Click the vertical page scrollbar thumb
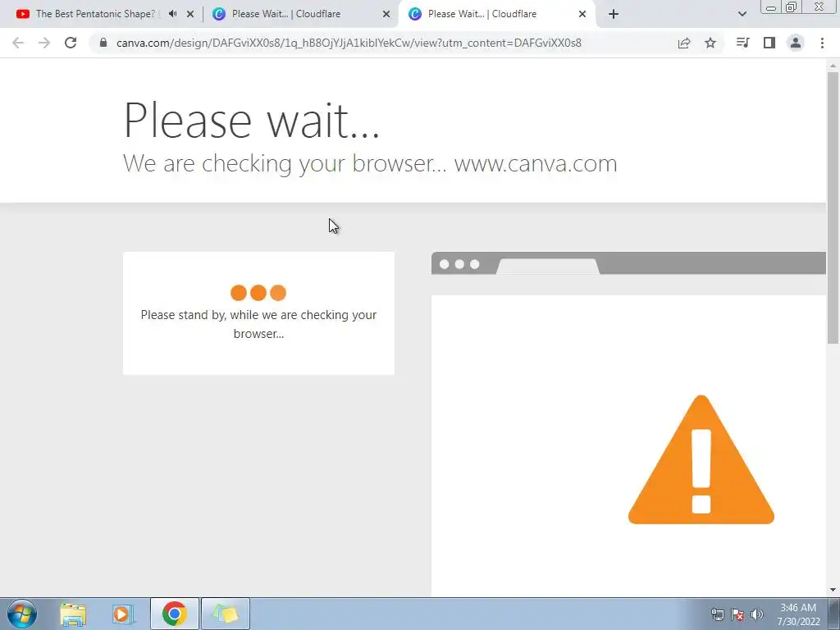Viewport: 840px width, 630px height. (x=833, y=208)
